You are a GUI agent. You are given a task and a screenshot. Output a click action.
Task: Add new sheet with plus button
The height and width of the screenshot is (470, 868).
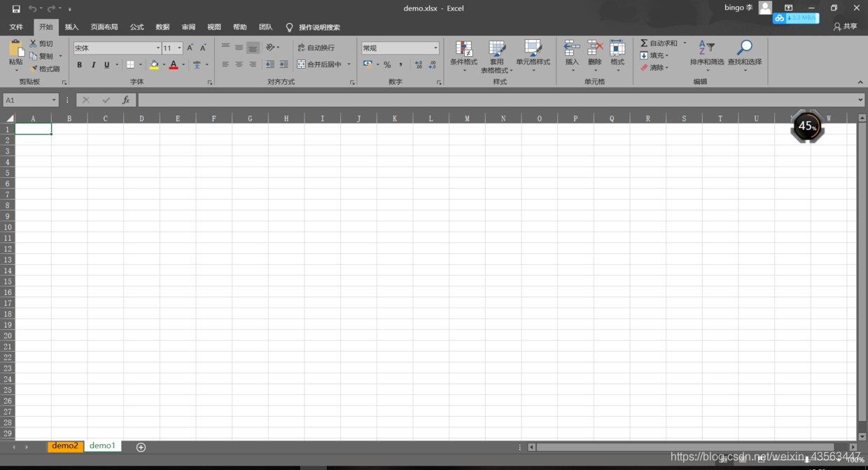point(141,447)
